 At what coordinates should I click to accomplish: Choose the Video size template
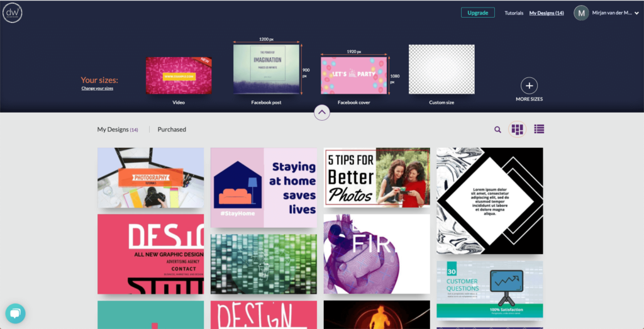click(x=179, y=75)
